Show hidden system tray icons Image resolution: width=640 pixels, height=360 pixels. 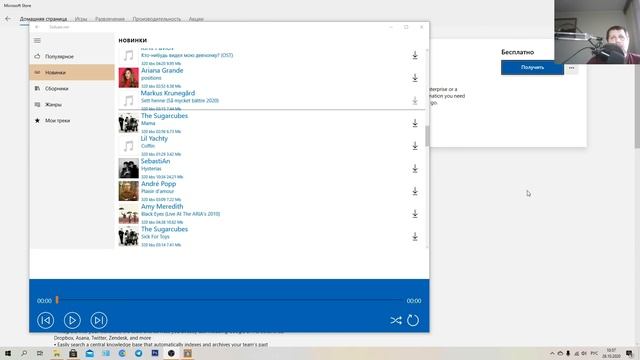(552, 353)
